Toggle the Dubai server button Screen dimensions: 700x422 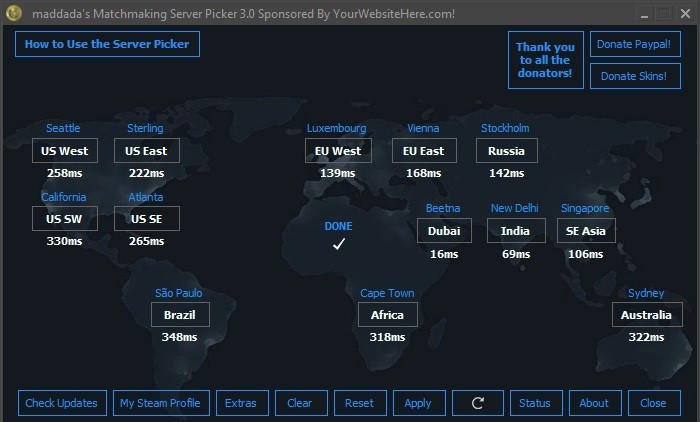tap(444, 230)
